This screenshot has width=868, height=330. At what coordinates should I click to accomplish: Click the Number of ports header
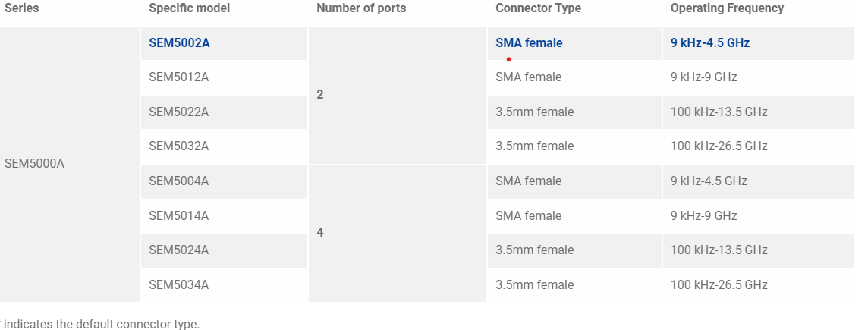click(x=361, y=8)
